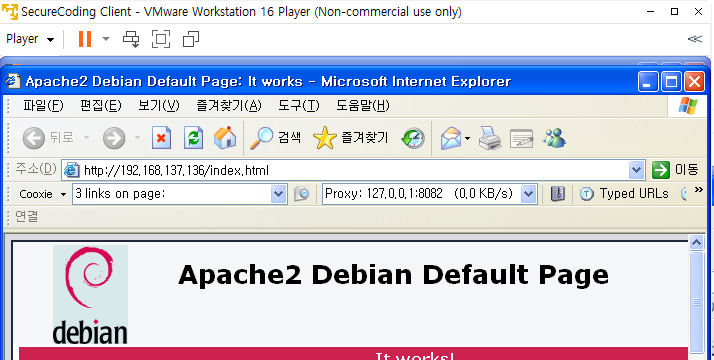The height and width of the screenshot is (360, 714).
Task: Click the page icon in address bar
Action: (x=71, y=170)
